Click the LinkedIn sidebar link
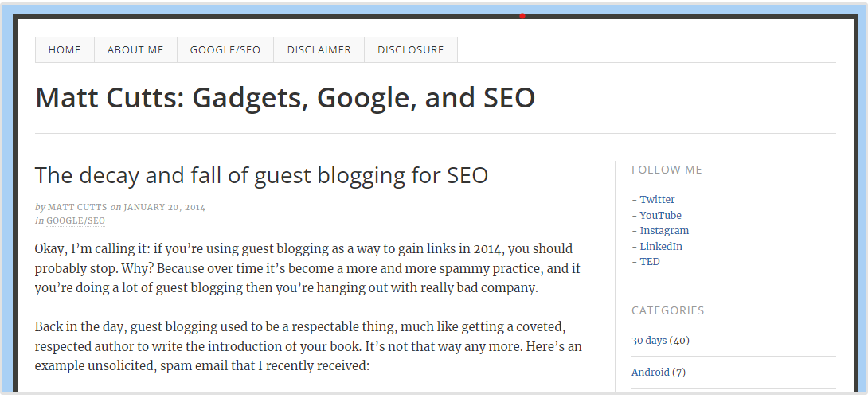 point(661,246)
